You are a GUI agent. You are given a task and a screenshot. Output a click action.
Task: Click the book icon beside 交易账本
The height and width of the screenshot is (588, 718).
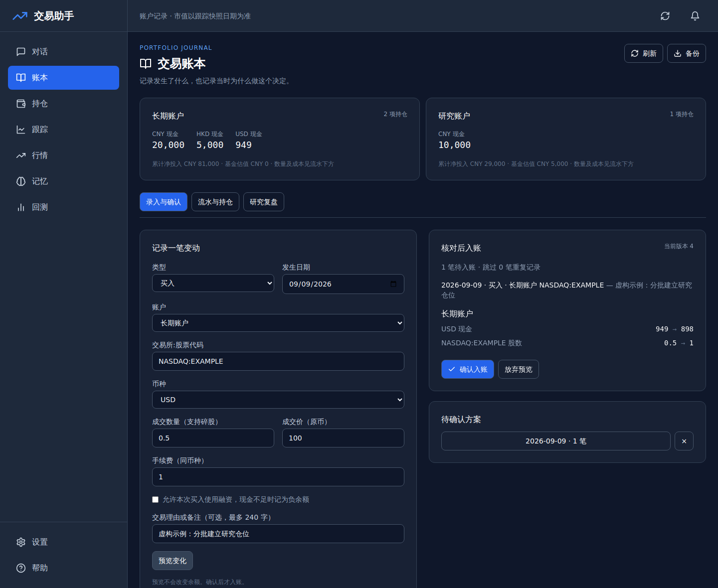(x=146, y=64)
